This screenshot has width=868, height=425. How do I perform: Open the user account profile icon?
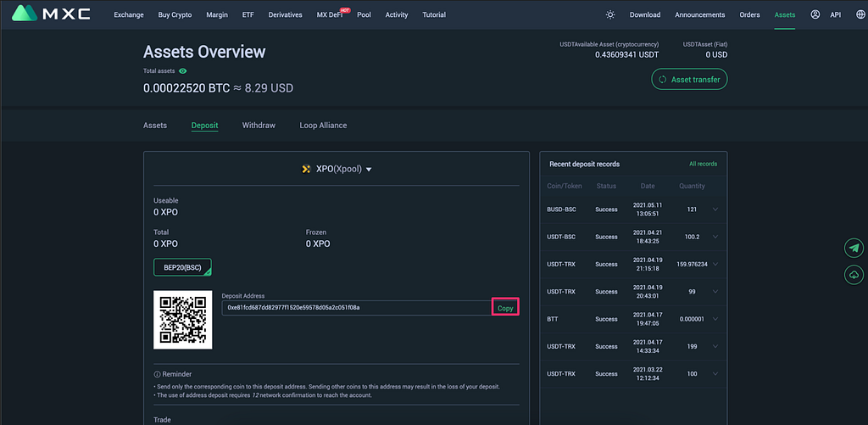(x=815, y=15)
